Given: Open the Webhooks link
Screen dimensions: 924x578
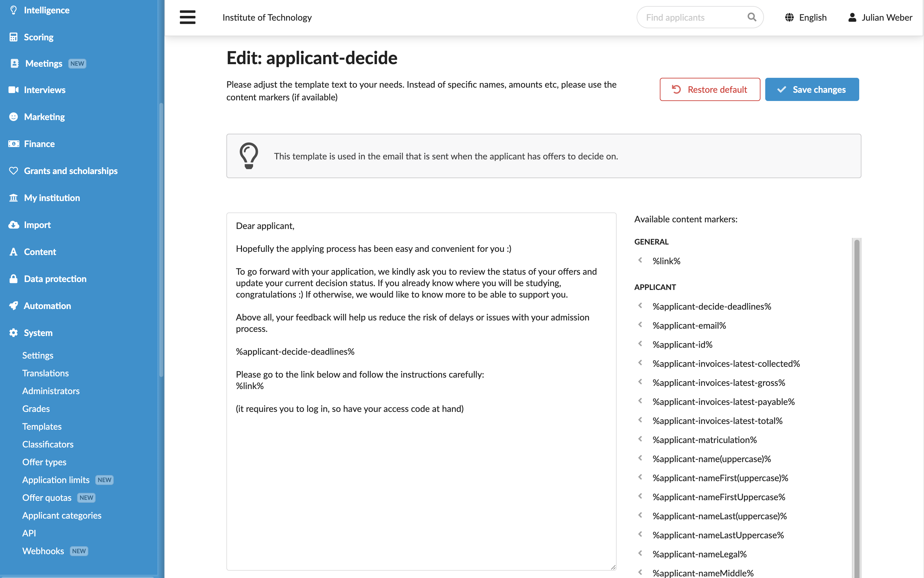Looking at the screenshot, I should pyautogui.click(x=43, y=551).
